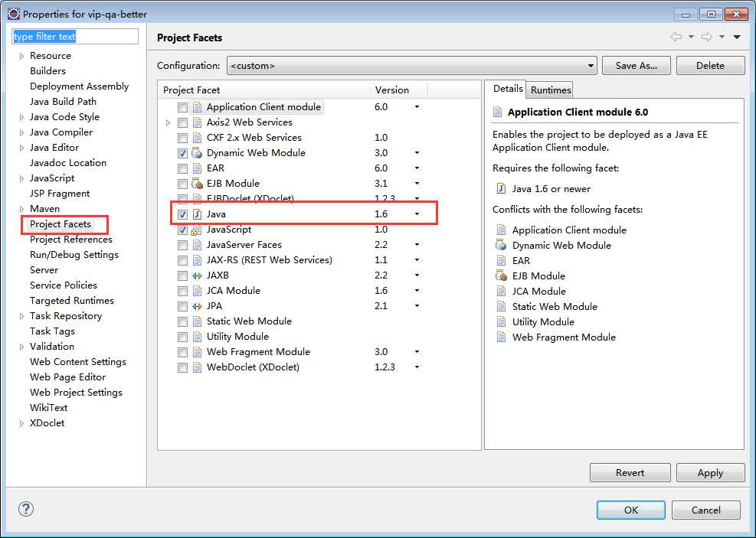The image size is (756, 538).
Task: Click the CXF 2.x Web Services facet icon
Action: coord(197,138)
